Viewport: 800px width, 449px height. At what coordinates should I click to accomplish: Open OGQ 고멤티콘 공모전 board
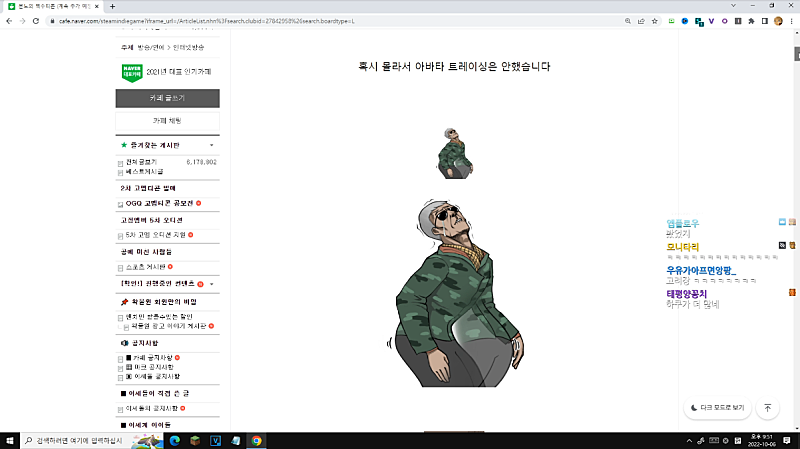tap(159, 203)
